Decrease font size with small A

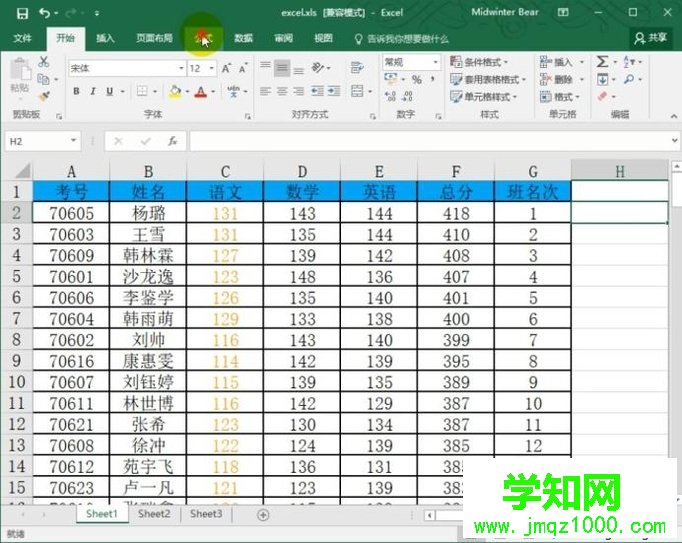(x=243, y=68)
